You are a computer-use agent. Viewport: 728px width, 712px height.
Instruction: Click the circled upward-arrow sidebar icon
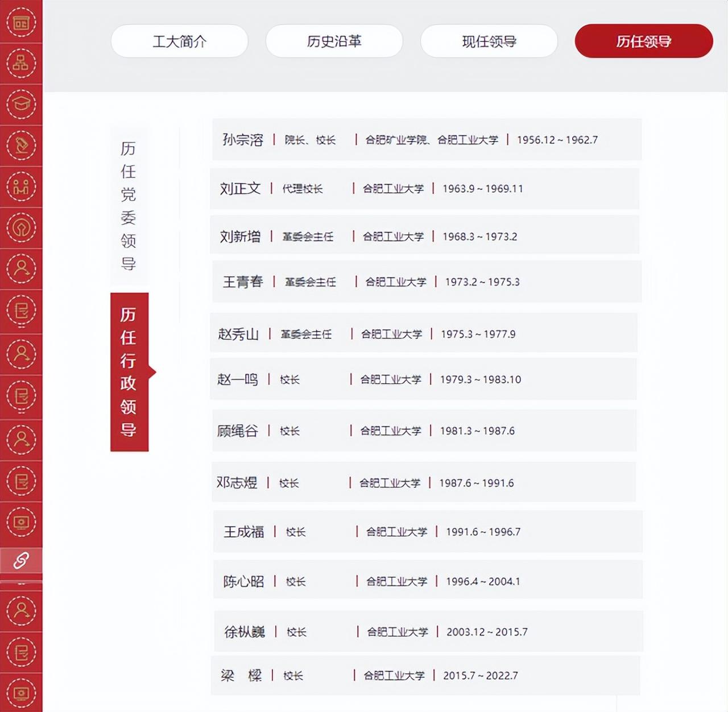tap(21, 227)
